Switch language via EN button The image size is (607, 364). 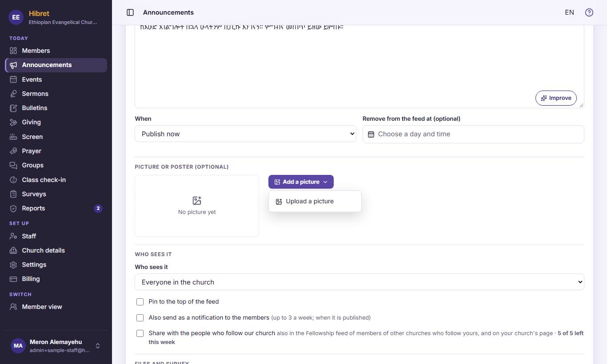569,12
